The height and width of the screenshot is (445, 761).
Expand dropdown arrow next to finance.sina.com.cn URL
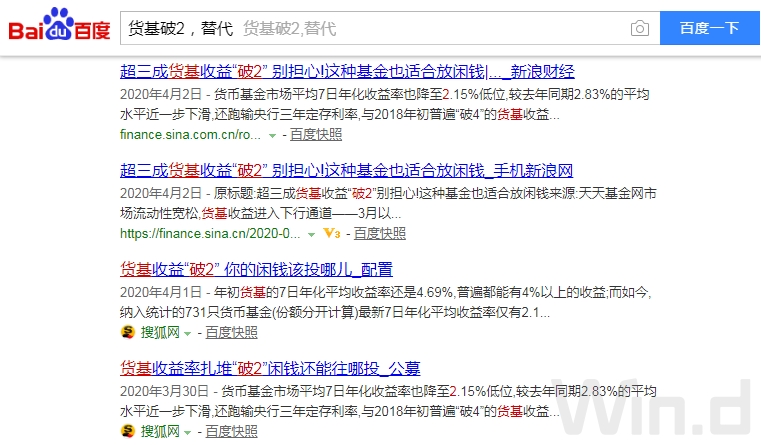coord(273,135)
